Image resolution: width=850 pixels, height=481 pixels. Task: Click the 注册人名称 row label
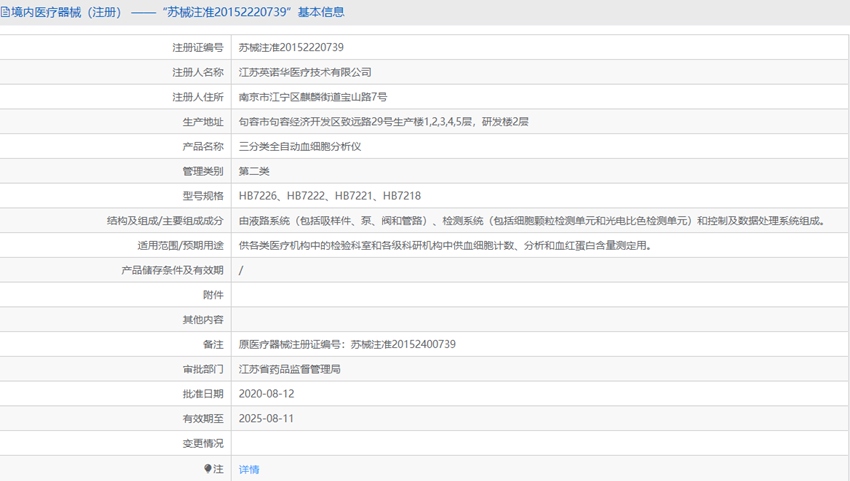point(198,72)
